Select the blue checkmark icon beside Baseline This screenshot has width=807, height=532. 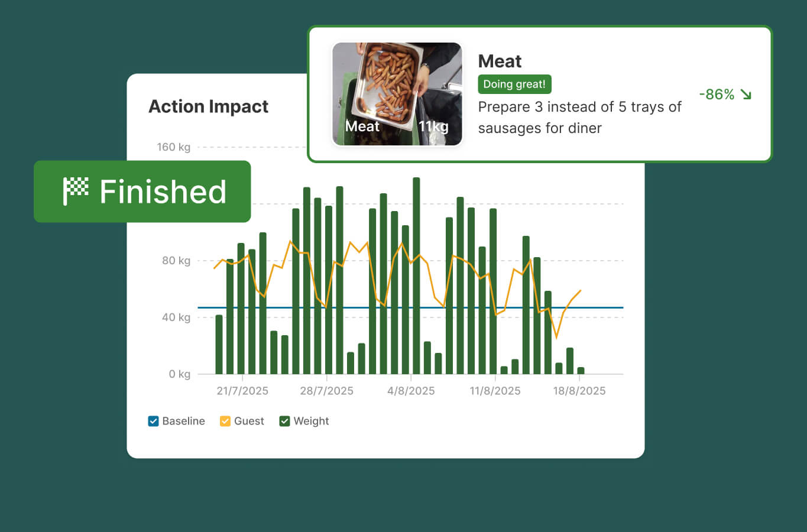154,421
